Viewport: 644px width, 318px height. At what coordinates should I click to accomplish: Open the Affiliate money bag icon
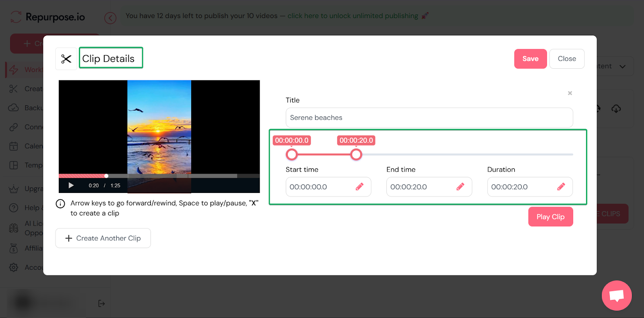(x=14, y=248)
